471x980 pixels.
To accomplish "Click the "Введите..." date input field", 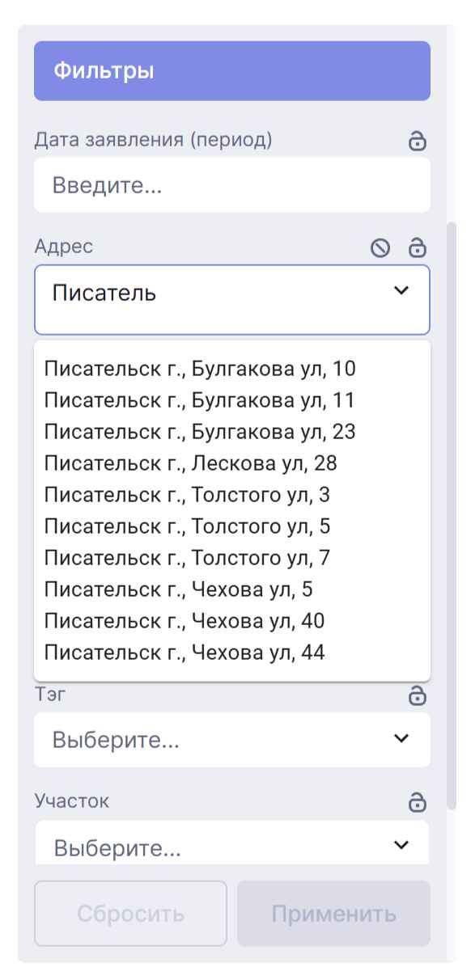I will point(231,184).
